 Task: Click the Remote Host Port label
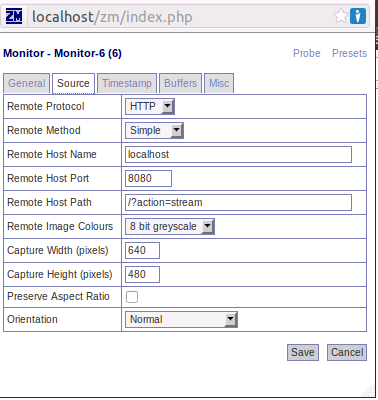pyautogui.click(x=48, y=178)
